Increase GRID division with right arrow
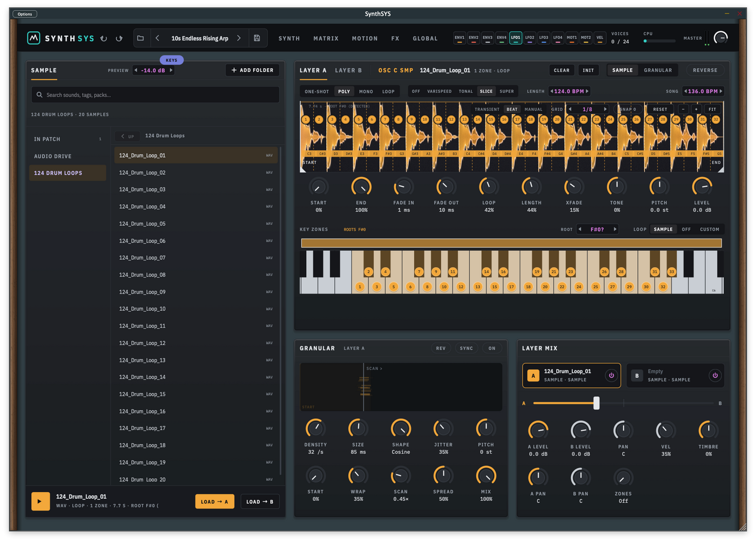The height and width of the screenshot is (542, 756). [x=605, y=109]
